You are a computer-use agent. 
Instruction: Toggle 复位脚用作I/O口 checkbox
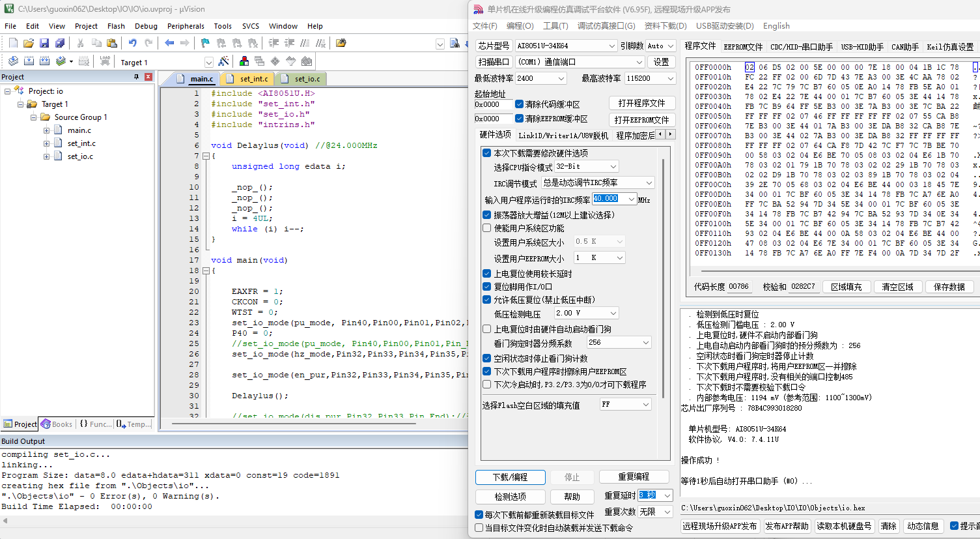[486, 287]
